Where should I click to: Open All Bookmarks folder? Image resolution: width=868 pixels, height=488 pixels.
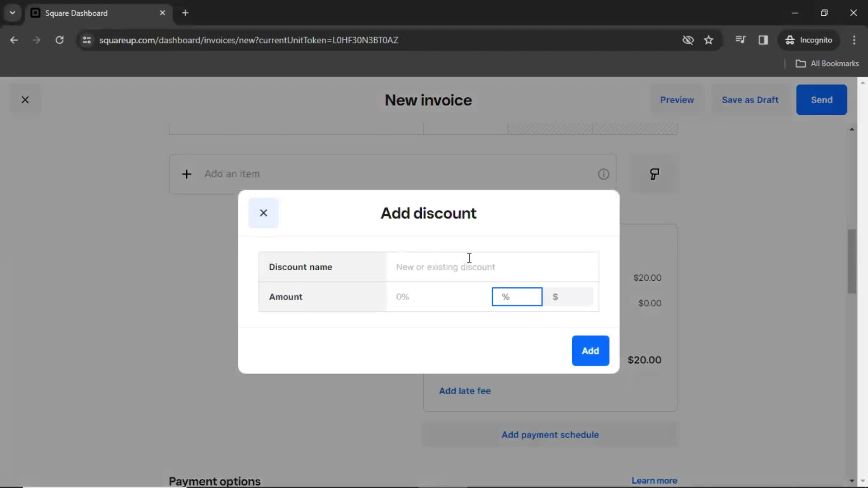(827, 64)
